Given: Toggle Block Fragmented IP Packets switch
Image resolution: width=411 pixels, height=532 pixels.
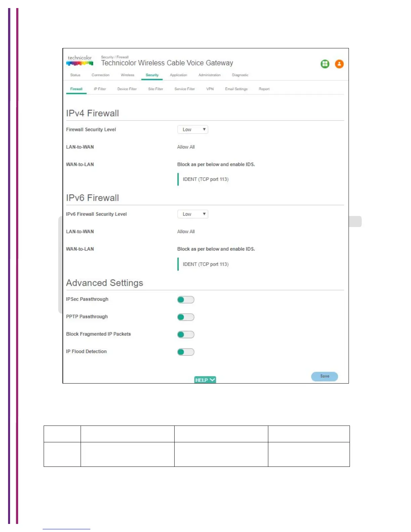Looking at the screenshot, I should [186, 335].
